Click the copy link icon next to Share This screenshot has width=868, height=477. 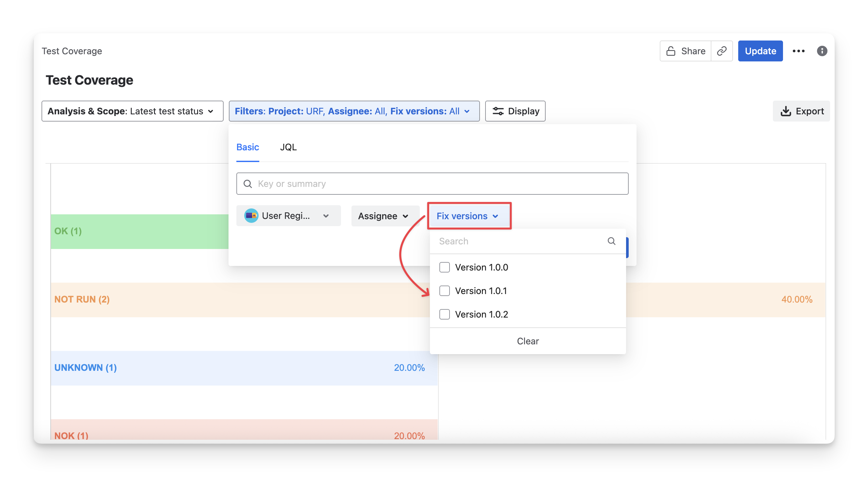pos(722,51)
